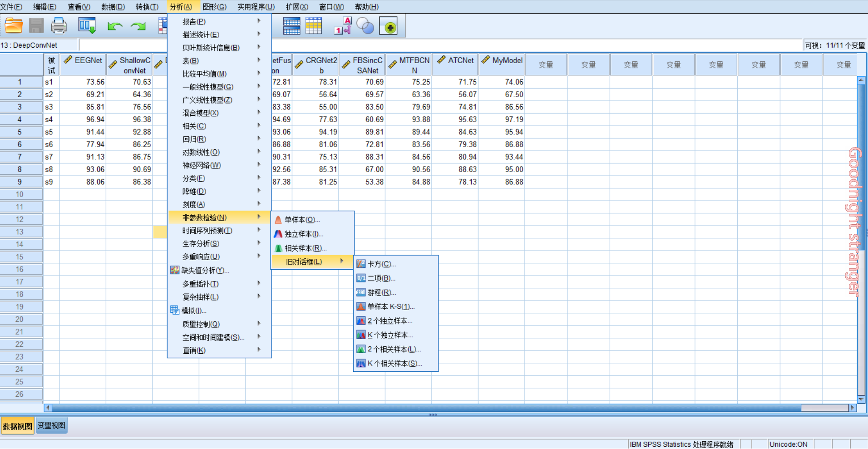This screenshot has height=449, width=868.
Task: Open the 图形(G) menu
Action: (x=215, y=6)
